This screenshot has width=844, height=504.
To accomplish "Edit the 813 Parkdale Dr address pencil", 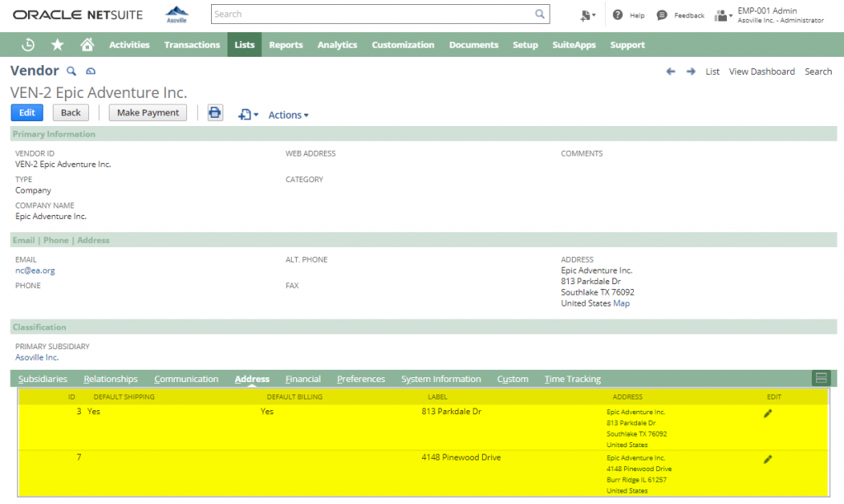I will pos(767,413).
